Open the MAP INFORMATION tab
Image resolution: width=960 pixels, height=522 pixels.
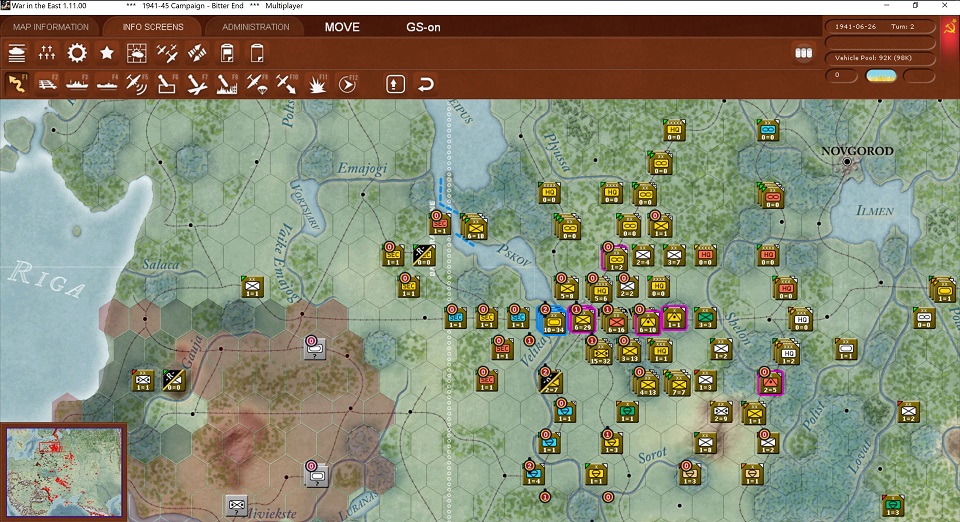coord(51,27)
